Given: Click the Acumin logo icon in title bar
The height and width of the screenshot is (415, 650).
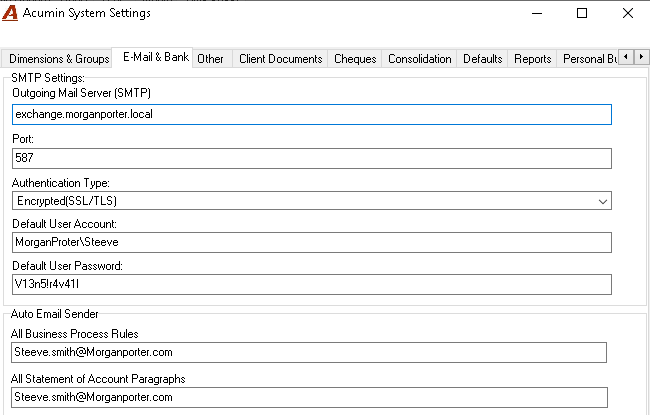Looking at the screenshot, I should click(x=10, y=13).
